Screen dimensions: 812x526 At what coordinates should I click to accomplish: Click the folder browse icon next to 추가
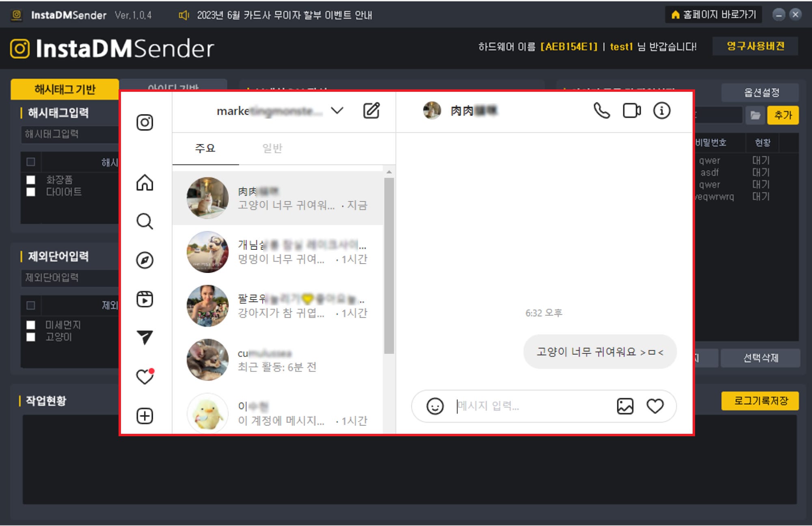755,115
